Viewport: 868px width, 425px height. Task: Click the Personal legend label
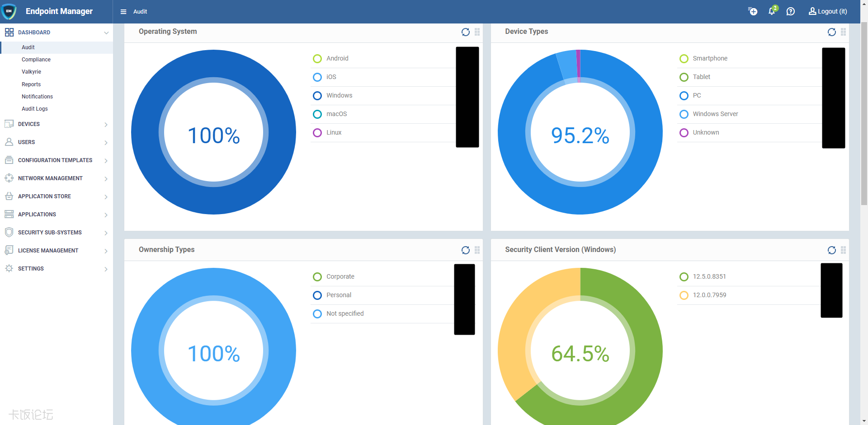point(339,295)
